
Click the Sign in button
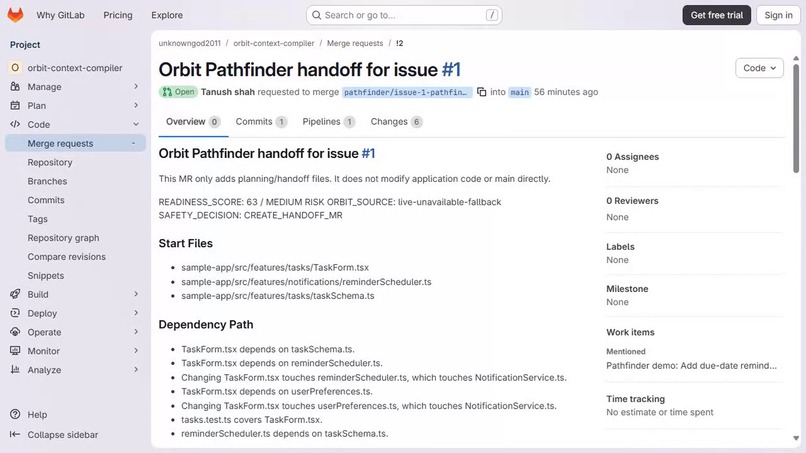[x=778, y=15]
